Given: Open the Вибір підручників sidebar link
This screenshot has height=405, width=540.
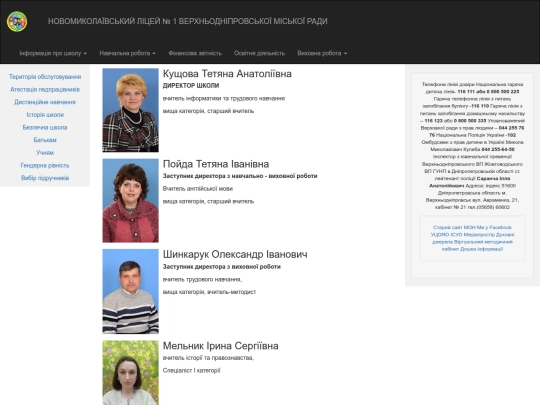Looking at the screenshot, I should tap(45, 178).
